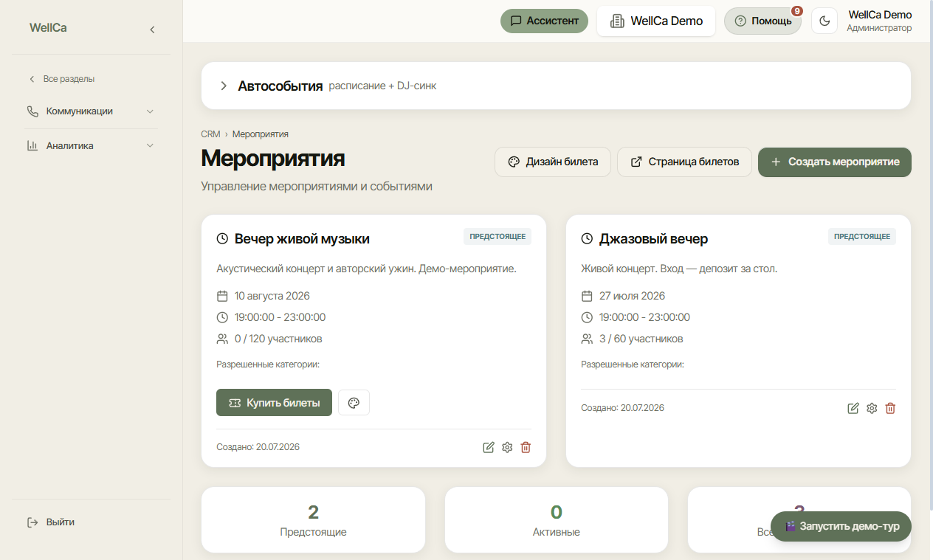This screenshot has width=933, height=560.
Task: Open Помощь help menu
Action: [762, 21]
